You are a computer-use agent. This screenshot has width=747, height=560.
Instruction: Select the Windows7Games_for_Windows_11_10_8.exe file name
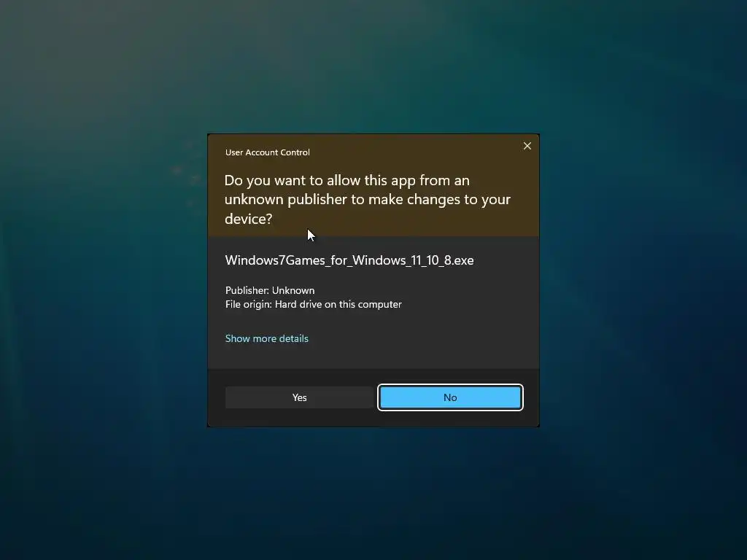(x=349, y=260)
